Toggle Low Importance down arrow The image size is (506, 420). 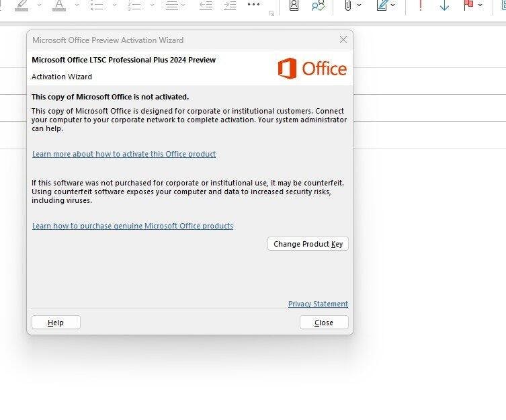coord(444,5)
